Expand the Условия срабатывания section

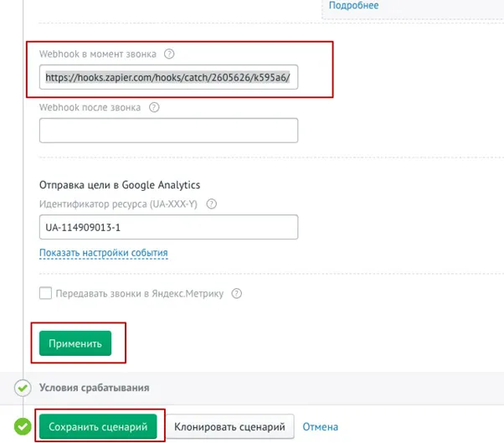point(94,388)
